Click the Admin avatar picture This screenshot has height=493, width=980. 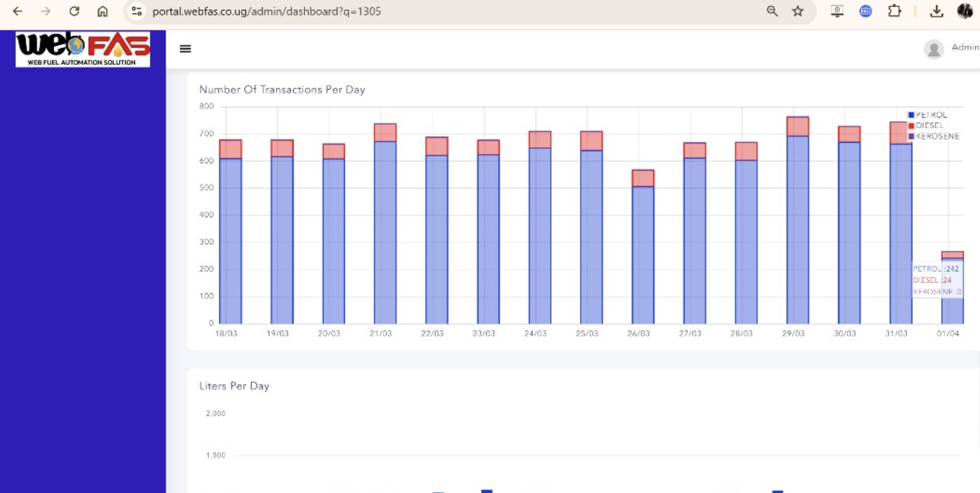[x=934, y=49]
